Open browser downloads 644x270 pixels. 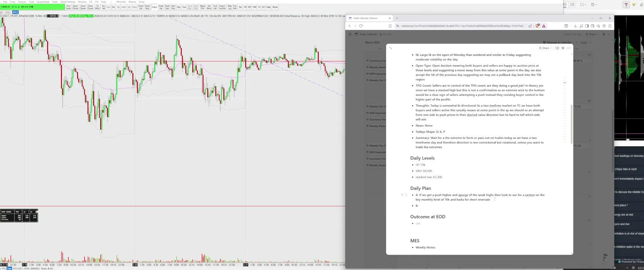tap(575, 26)
